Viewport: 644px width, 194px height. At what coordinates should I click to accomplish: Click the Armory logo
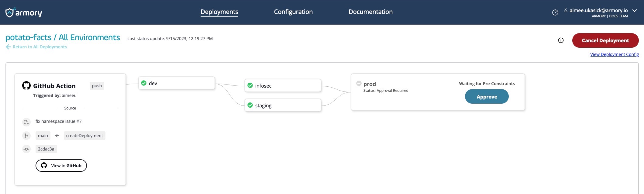click(24, 12)
